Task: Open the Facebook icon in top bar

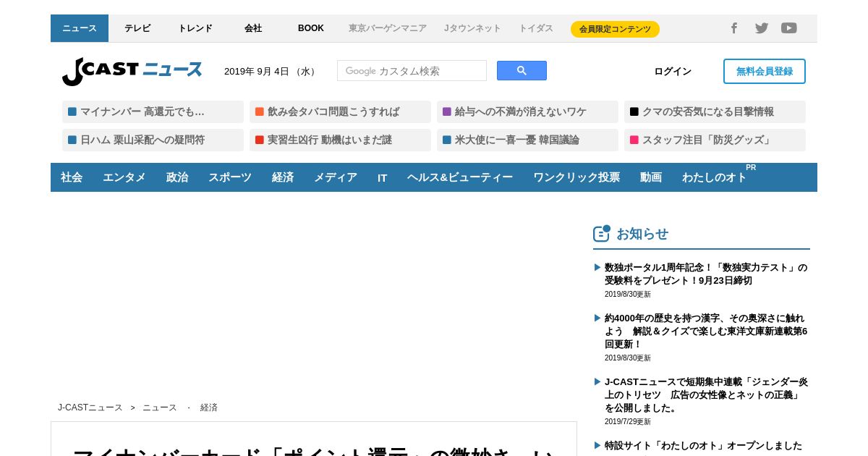Action: 733,28
